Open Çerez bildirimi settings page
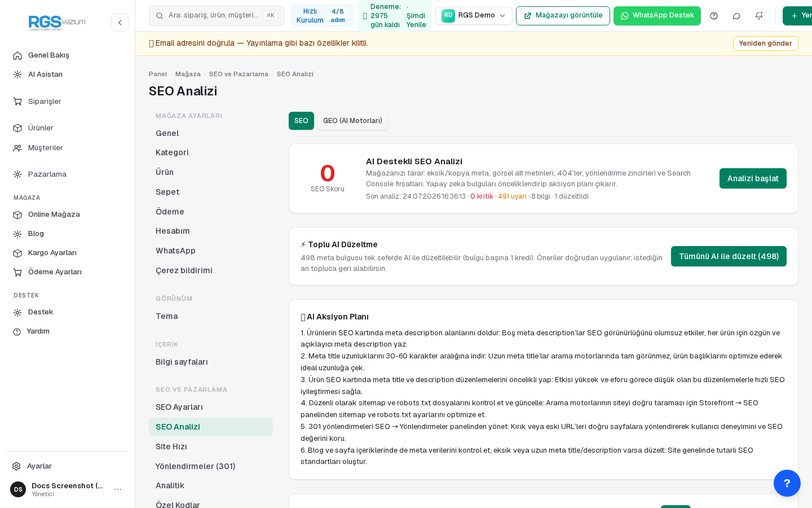Screen dimensions: 812x508 pos(211,270)
